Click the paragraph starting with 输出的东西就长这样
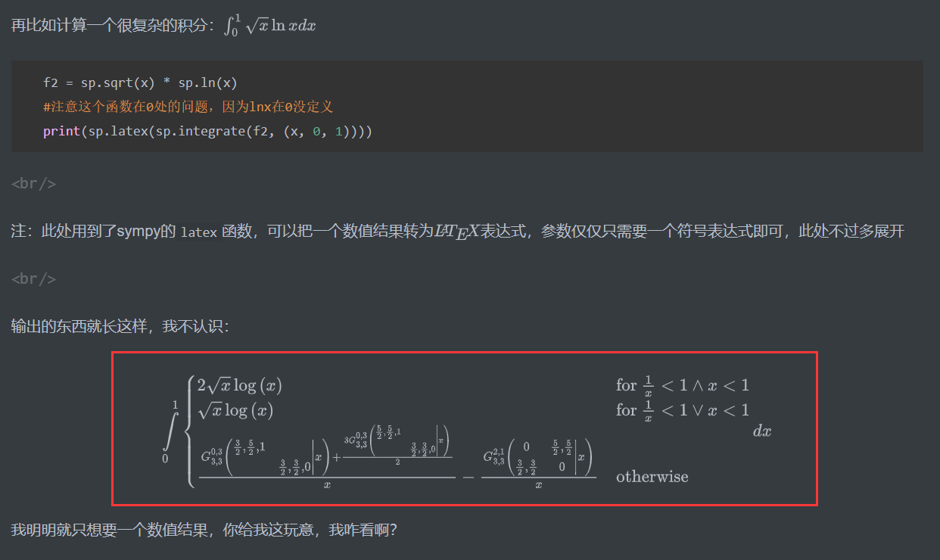940x560 pixels. point(120,326)
